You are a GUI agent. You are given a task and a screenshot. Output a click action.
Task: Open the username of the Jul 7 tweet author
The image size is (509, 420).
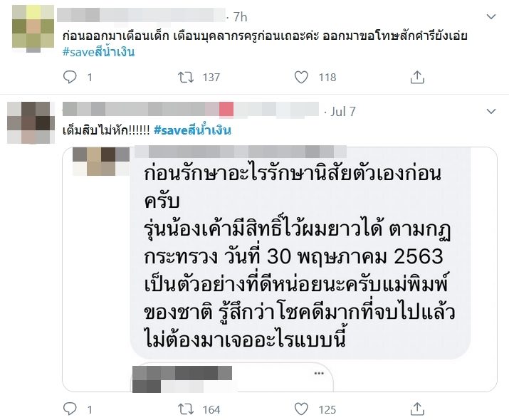(x=191, y=109)
